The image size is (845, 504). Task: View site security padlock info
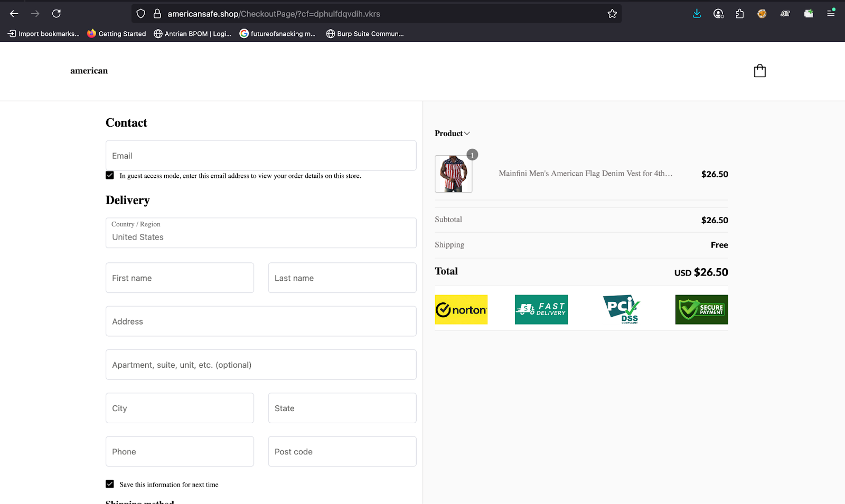pos(157,14)
